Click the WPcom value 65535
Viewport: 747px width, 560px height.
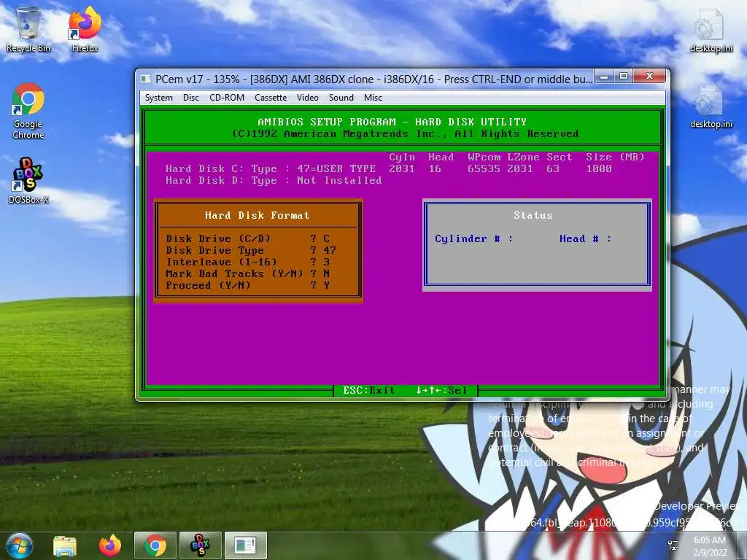[484, 168]
